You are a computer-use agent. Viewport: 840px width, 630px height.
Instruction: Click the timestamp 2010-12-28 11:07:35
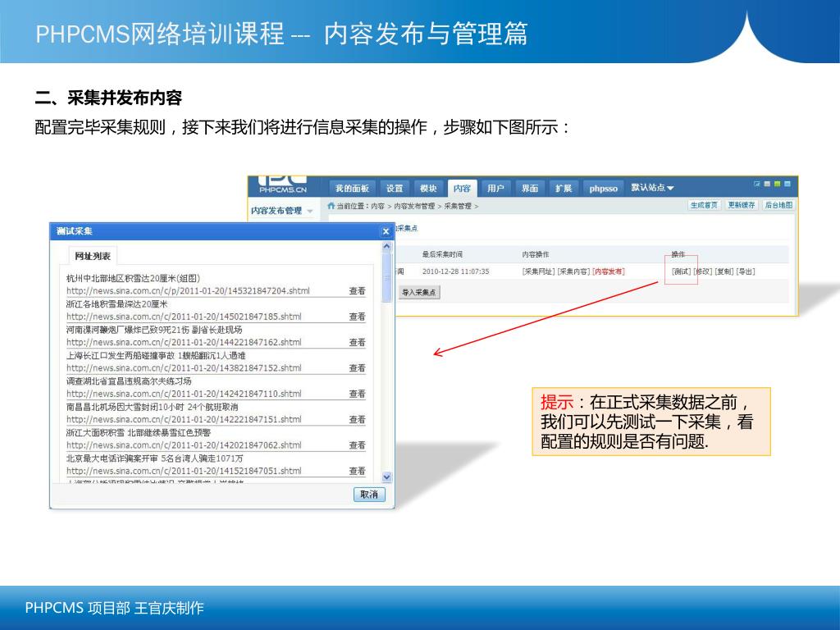pos(455,272)
